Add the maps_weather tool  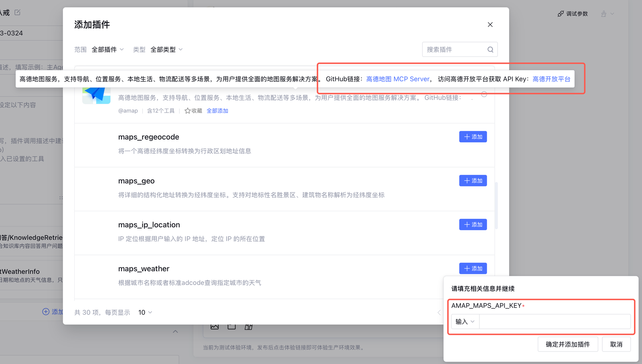(473, 268)
